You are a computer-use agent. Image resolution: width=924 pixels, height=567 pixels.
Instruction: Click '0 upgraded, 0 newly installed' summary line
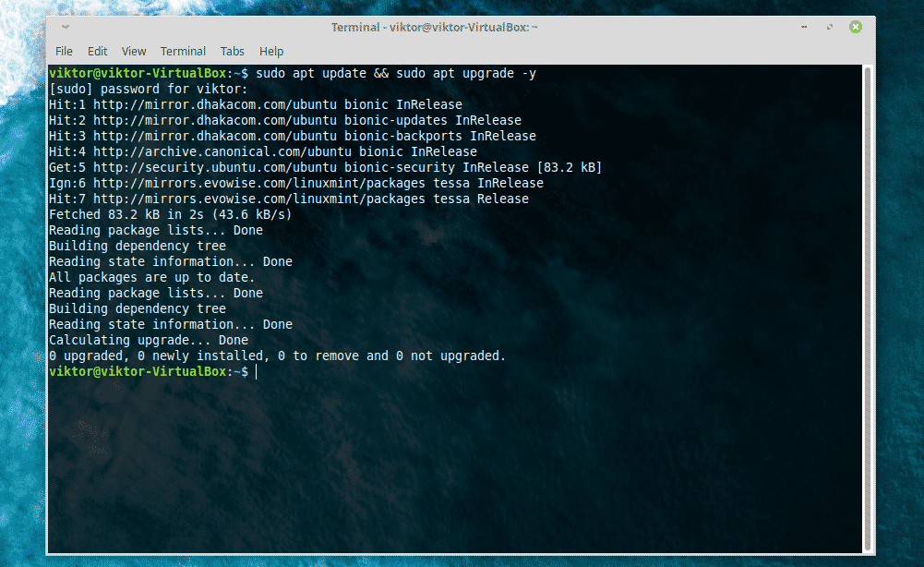tap(278, 356)
